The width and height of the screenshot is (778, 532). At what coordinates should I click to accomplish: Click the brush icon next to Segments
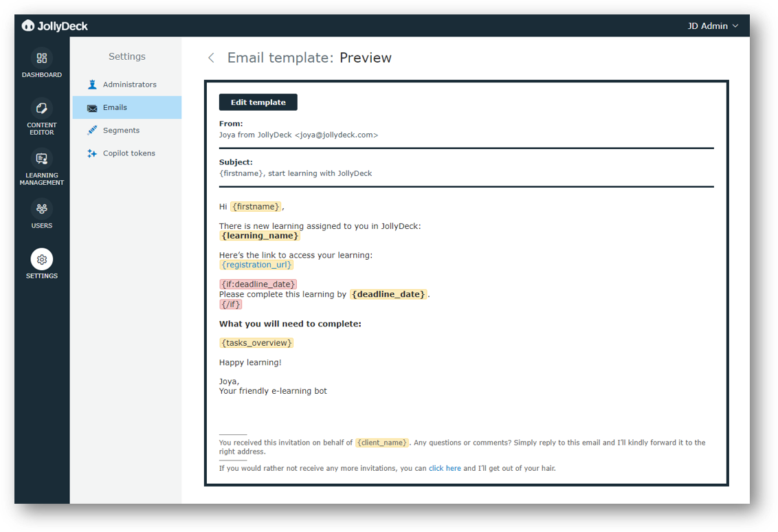coord(91,130)
